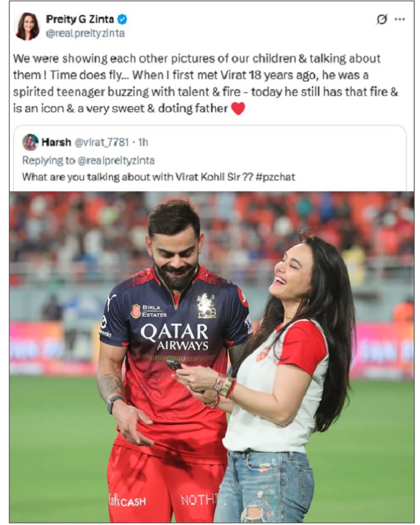Viewport: 420px width, 525px height.
Task: Click @realpreityzinta in Replying to line
Action: (116, 161)
